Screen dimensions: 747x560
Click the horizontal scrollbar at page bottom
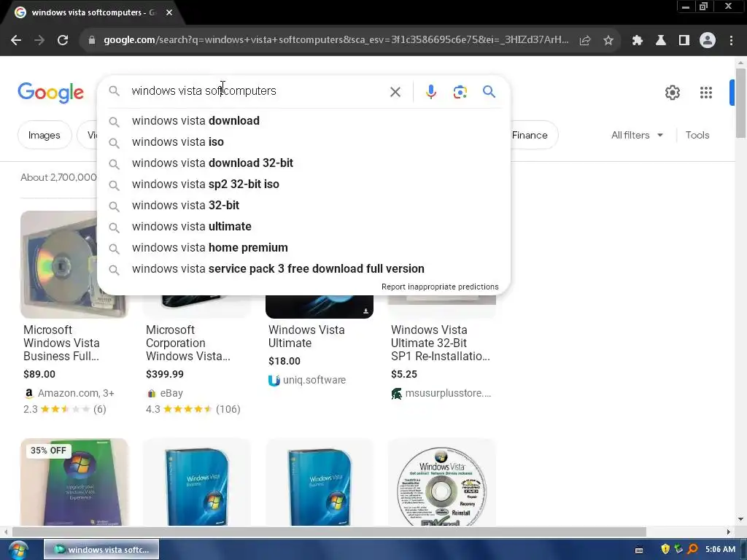tap(329, 532)
